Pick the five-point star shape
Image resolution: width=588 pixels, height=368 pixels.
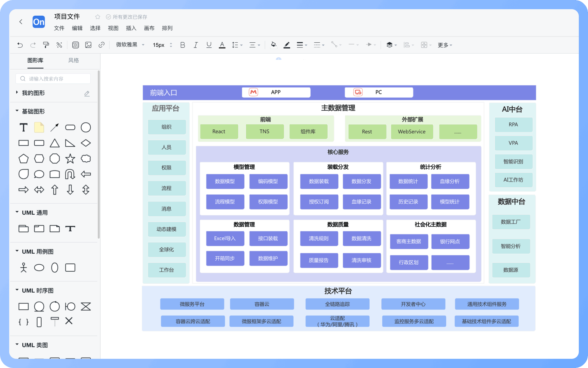[70, 159]
